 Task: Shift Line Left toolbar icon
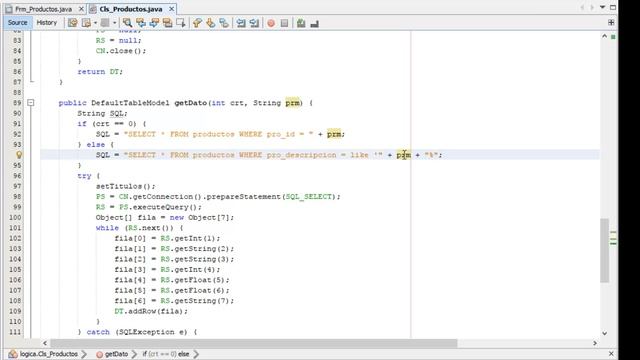point(241,23)
